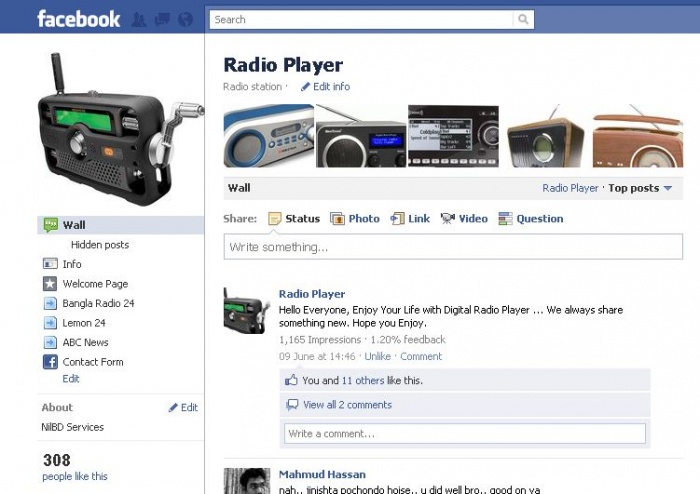The image size is (700, 494).
Task: Open the 11 others likes list
Action: tap(363, 381)
